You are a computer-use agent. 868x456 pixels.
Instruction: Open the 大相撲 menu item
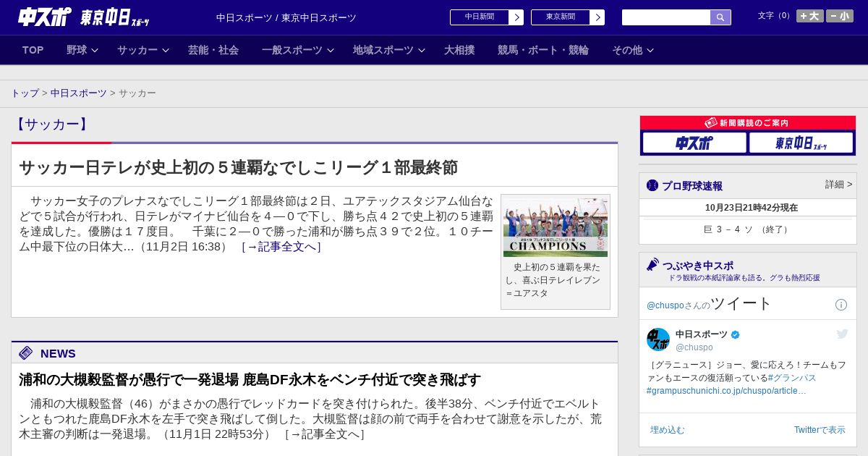click(459, 50)
